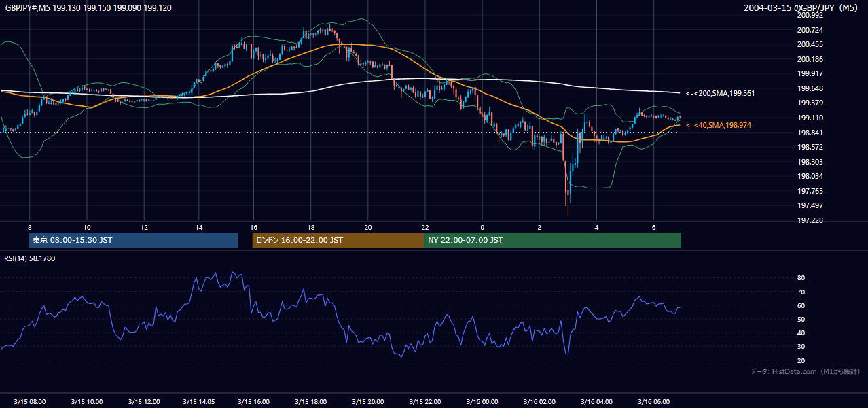Click the RSI axis value 30
The width and height of the screenshot is (868, 408).
(801, 347)
